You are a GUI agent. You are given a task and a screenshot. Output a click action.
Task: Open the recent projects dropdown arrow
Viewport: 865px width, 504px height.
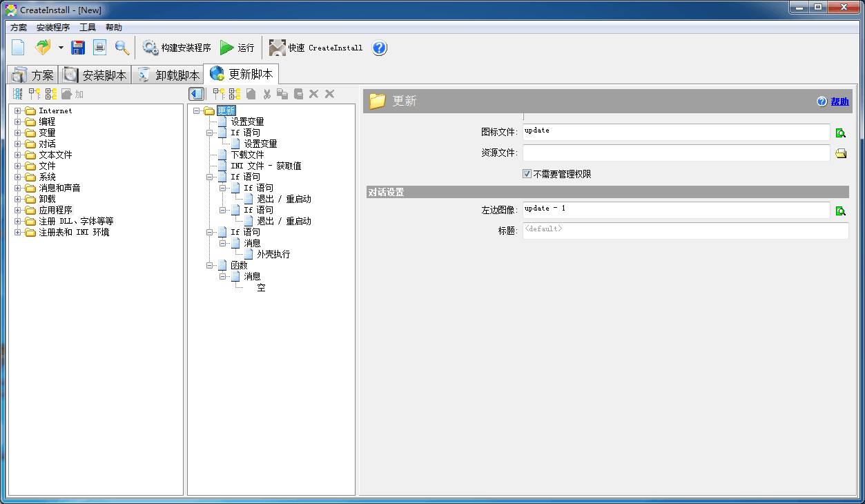[61, 48]
